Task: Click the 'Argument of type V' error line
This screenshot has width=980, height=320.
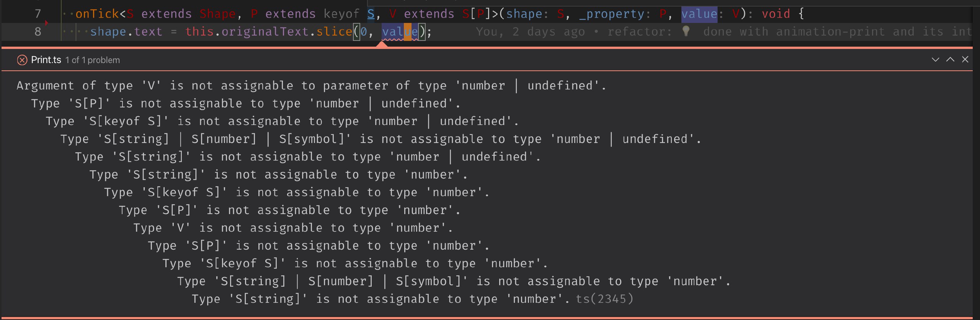Action: coord(311,86)
